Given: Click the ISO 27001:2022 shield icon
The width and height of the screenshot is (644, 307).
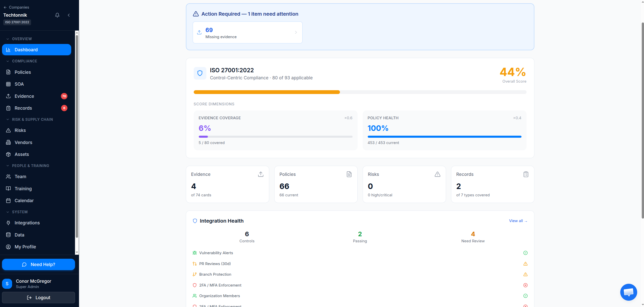Looking at the screenshot, I should pyautogui.click(x=200, y=73).
